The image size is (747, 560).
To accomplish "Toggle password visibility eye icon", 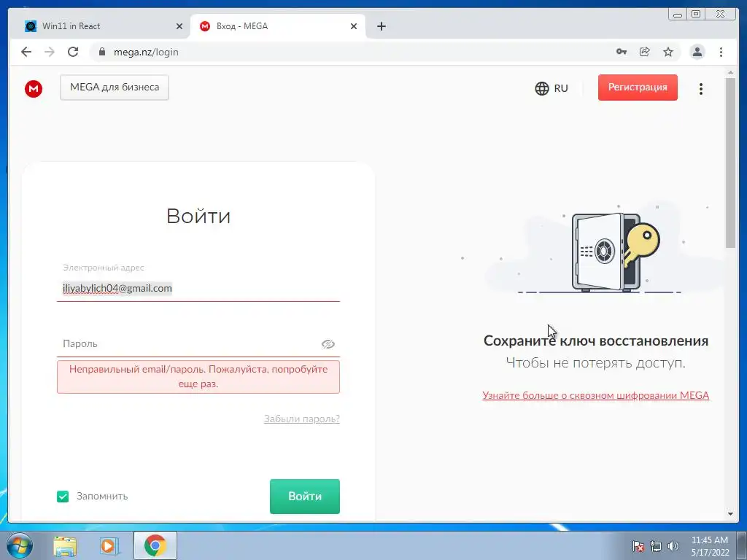I will coord(328,344).
